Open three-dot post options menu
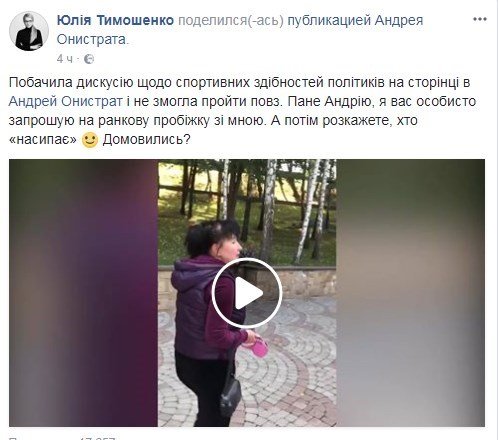Screen dimensions: 498x440 [x=480, y=20]
